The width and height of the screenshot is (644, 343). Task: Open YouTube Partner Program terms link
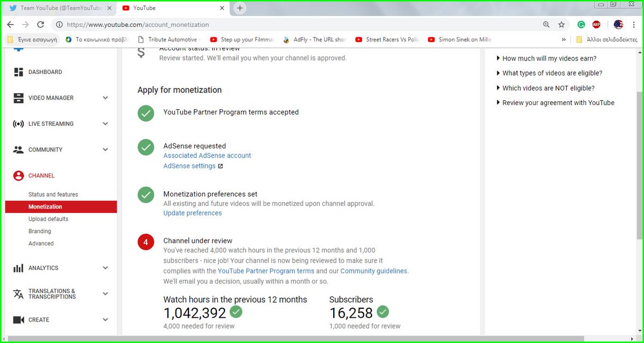(266, 271)
